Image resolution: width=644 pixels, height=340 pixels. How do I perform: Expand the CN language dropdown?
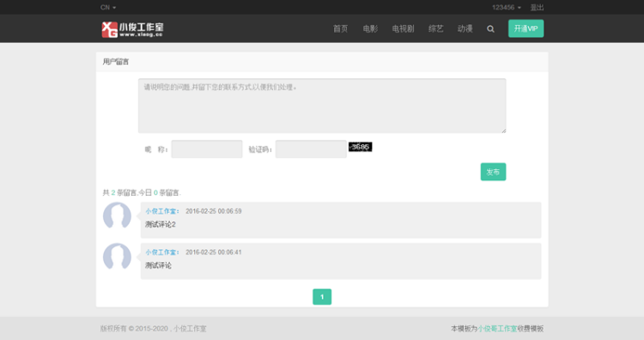(x=108, y=8)
